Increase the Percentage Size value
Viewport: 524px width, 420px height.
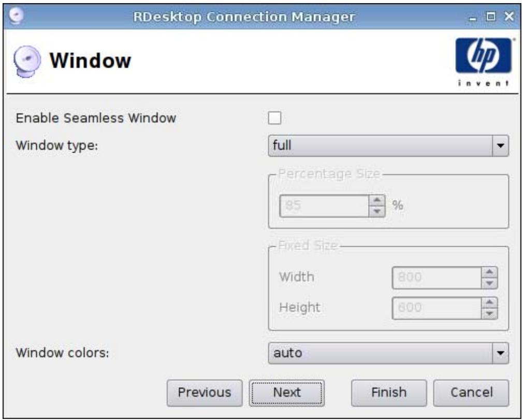tap(377, 200)
